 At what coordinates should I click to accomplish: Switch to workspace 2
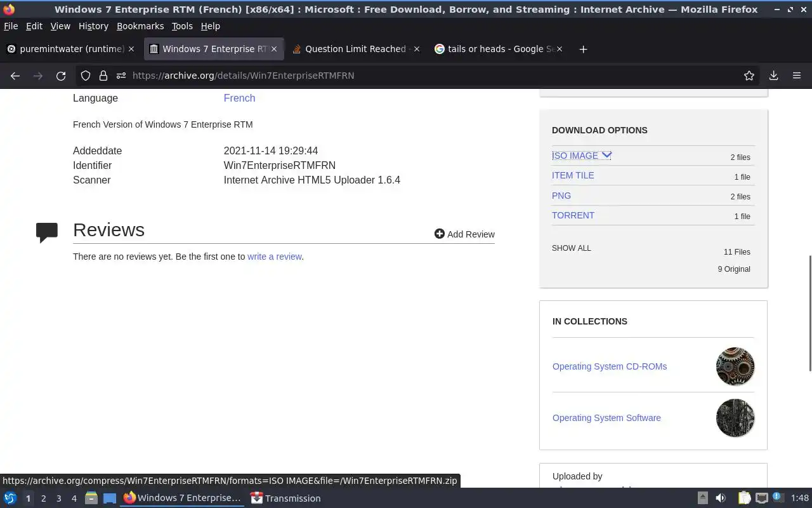[43, 498]
